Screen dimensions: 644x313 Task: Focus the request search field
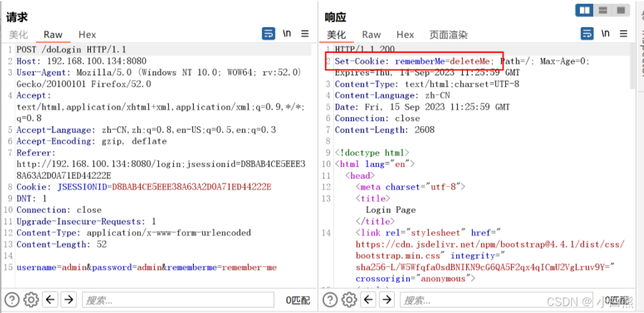[x=178, y=300]
